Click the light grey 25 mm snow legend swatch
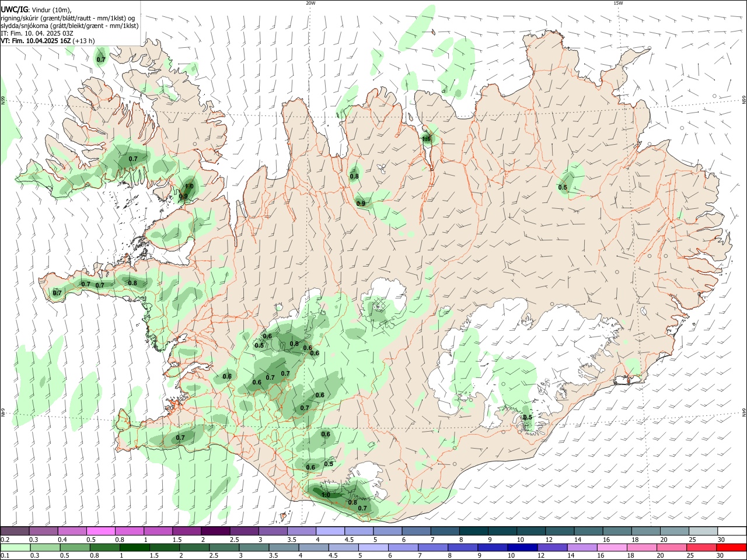Image resolution: width=747 pixels, height=560 pixels. click(703, 531)
